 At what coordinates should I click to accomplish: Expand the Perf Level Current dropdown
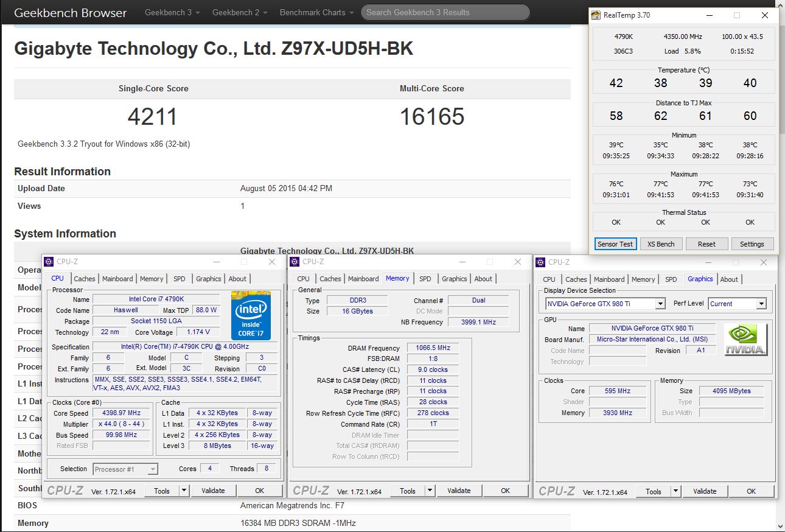click(761, 304)
